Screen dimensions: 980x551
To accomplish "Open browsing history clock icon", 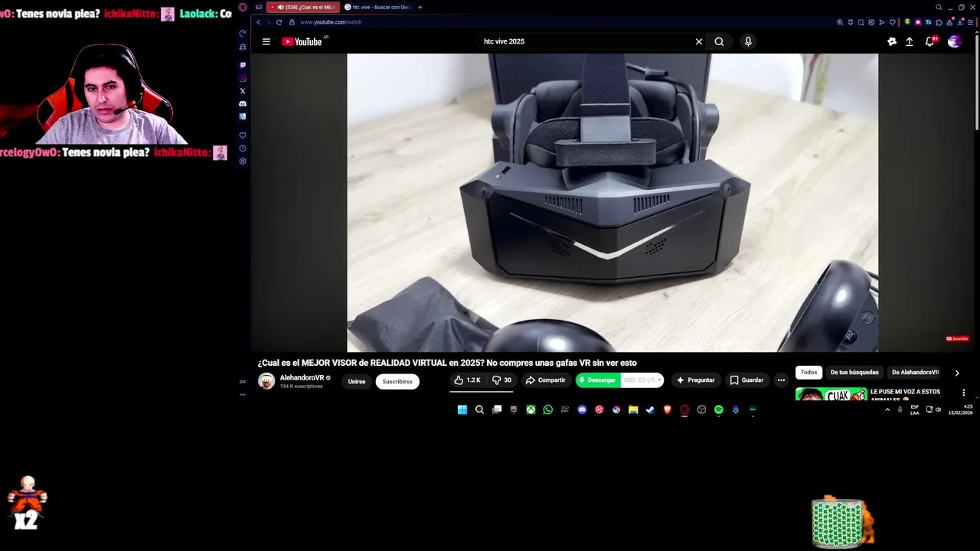I will (243, 148).
